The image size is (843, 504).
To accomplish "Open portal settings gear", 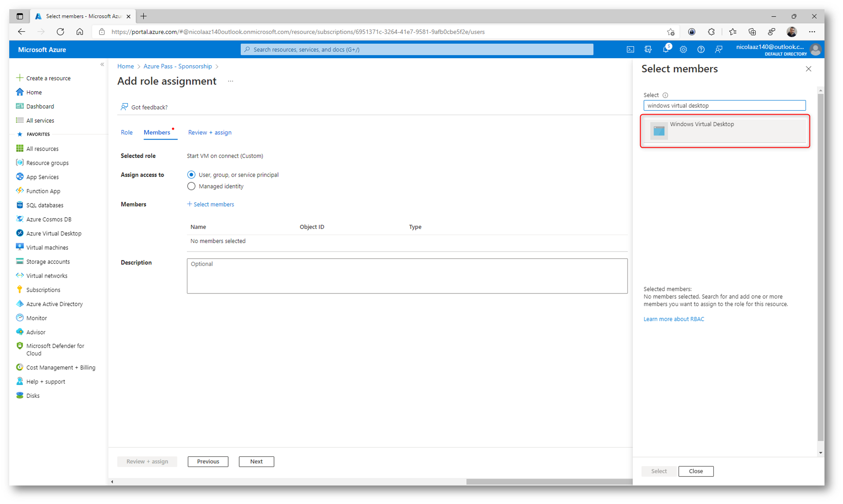I will [x=683, y=49].
